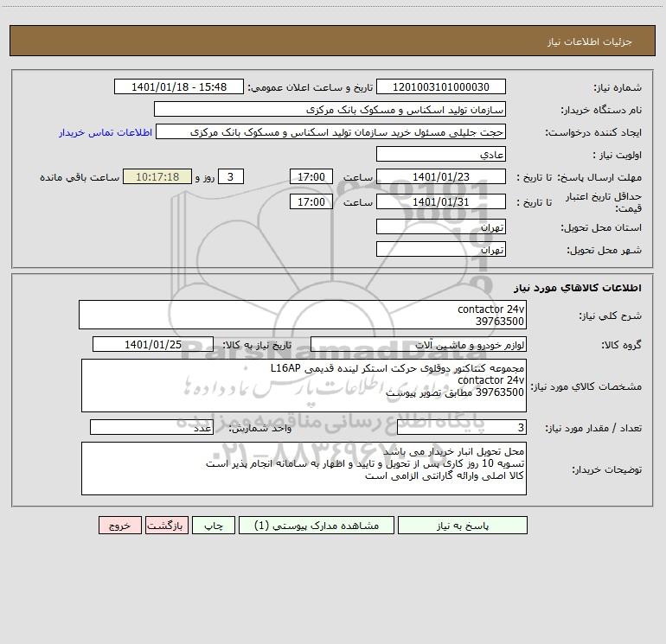Click the label 'ایجاد کننده درخواست:'

tap(593, 132)
